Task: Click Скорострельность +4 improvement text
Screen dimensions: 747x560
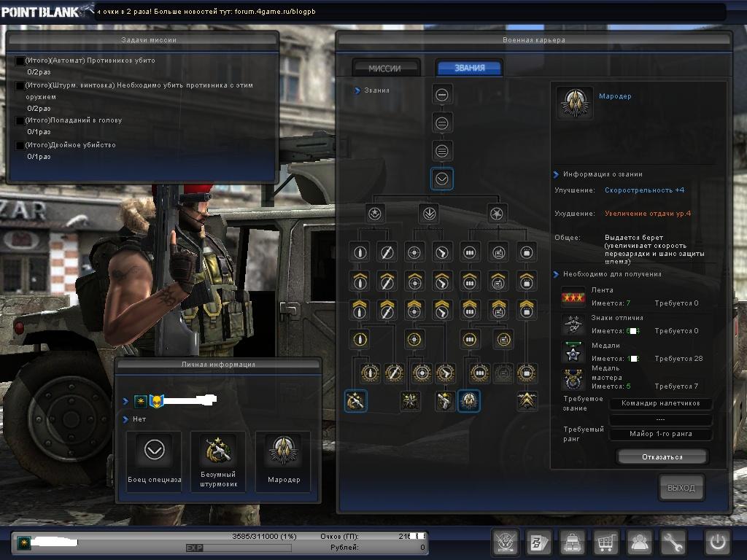Action: 645,190
